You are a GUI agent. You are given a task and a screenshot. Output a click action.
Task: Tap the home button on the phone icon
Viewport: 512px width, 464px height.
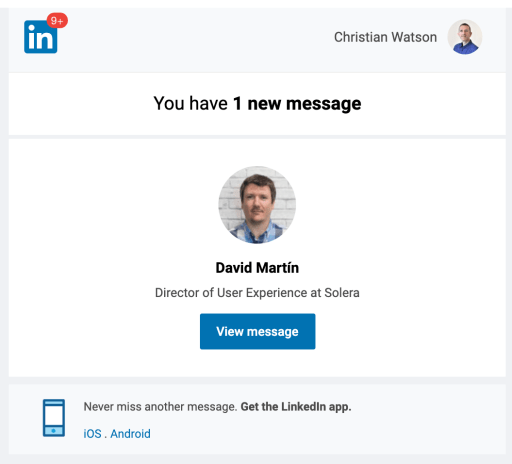click(x=54, y=431)
